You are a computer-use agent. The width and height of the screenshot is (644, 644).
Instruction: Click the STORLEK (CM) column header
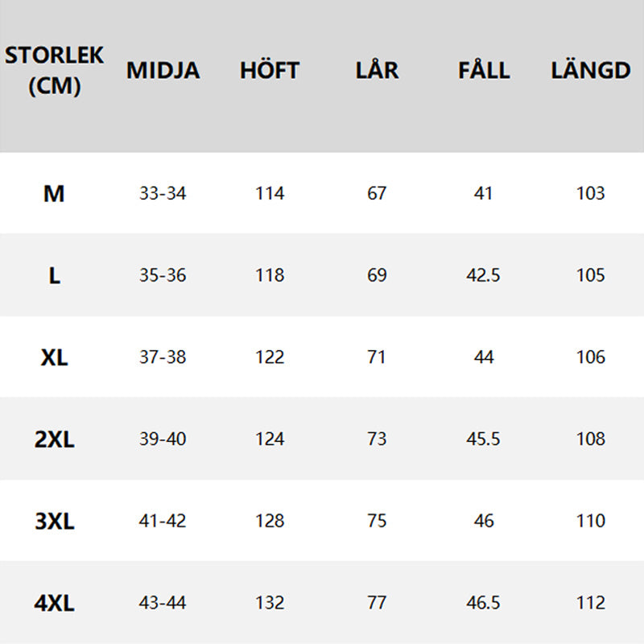pos(54,70)
